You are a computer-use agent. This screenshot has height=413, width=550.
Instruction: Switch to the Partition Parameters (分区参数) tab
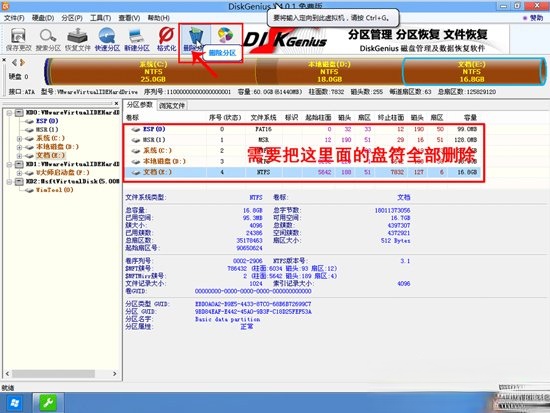click(x=140, y=105)
